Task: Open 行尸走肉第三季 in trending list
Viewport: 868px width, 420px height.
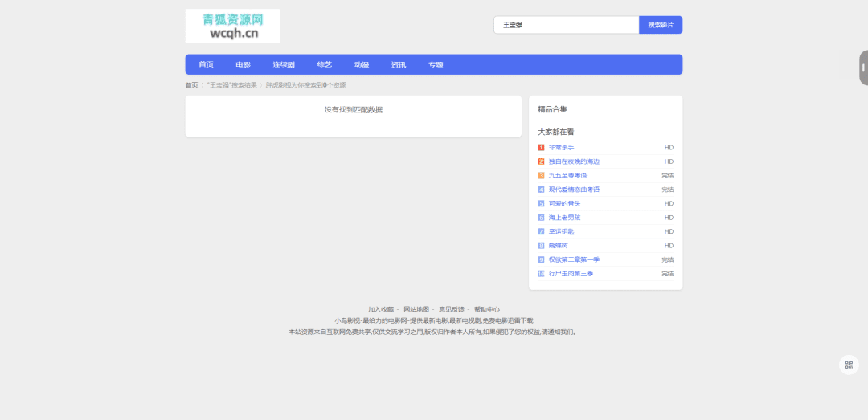Action: click(x=571, y=274)
